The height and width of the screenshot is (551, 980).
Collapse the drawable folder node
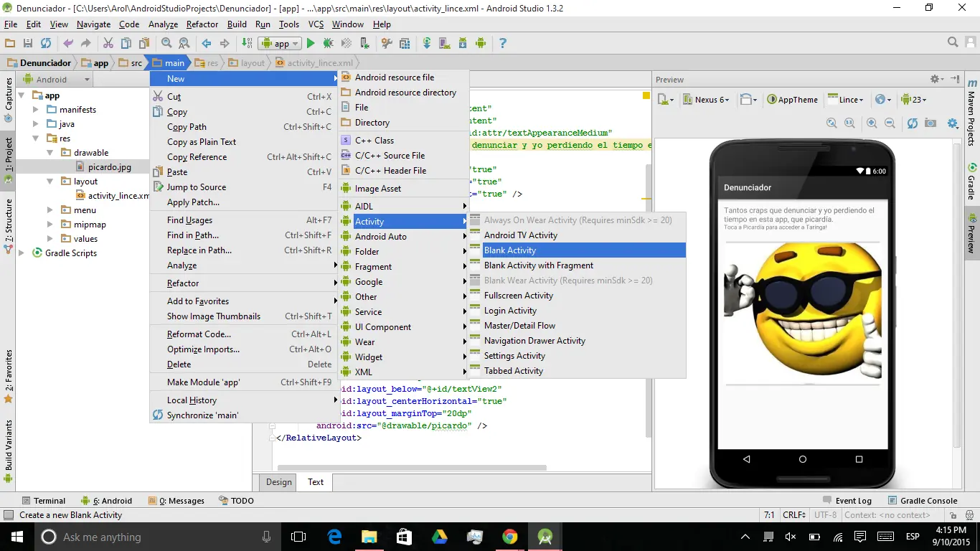pyautogui.click(x=50, y=153)
